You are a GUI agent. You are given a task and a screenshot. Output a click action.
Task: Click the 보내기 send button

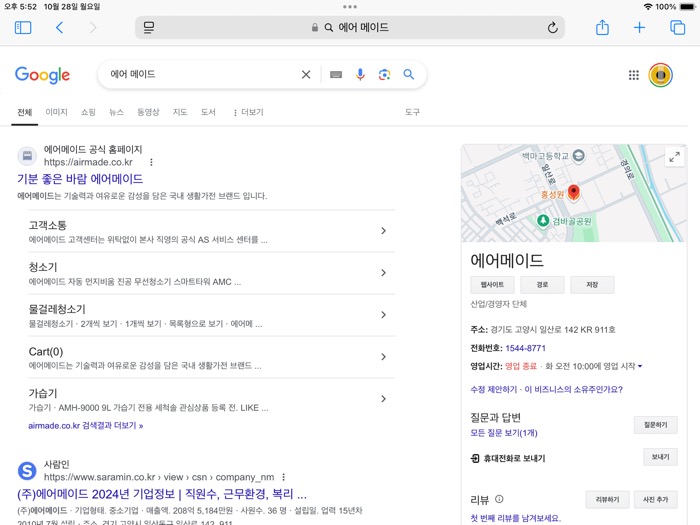pyautogui.click(x=660, y=457)
